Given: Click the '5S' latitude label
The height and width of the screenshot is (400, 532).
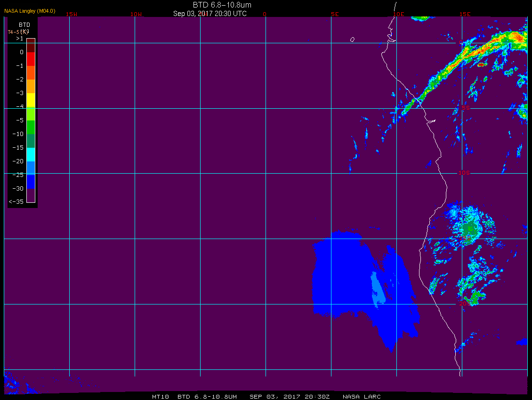Looking at the screenshot, I should (x=466, y=108).
